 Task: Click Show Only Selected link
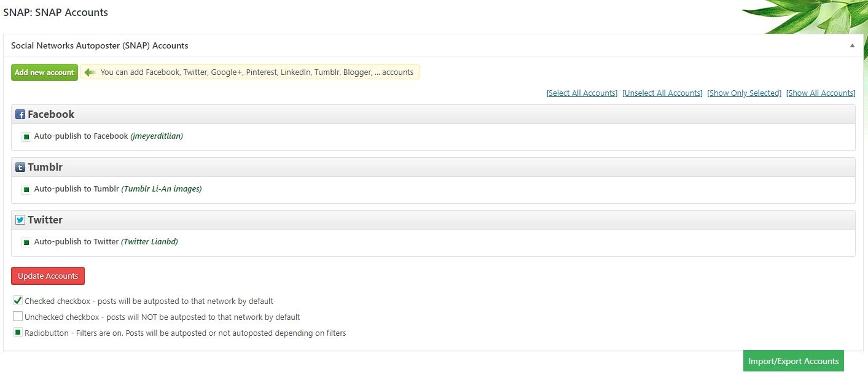[x=744, y=93]
